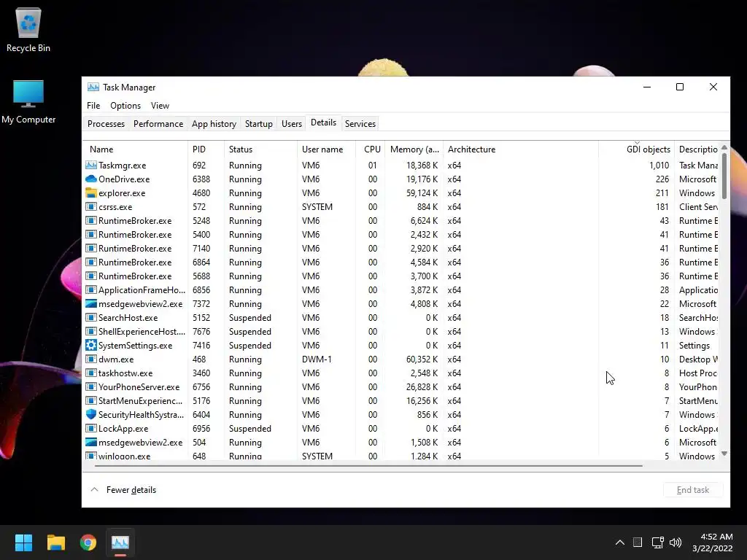Select the dwm.exe process icon
747x560 pixels.
point(91,359)
